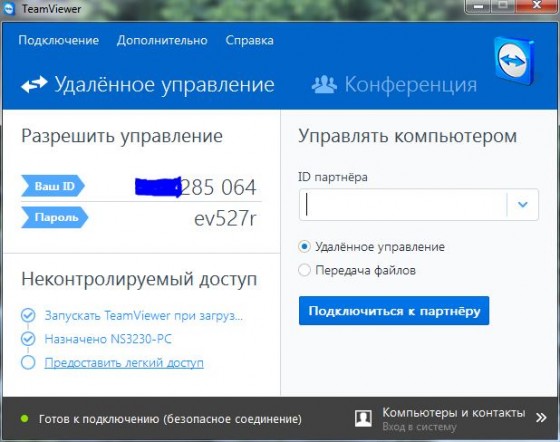
Task: Click the Разрешить управление heading
Action: pyautogui.click(x=122, y=137)
